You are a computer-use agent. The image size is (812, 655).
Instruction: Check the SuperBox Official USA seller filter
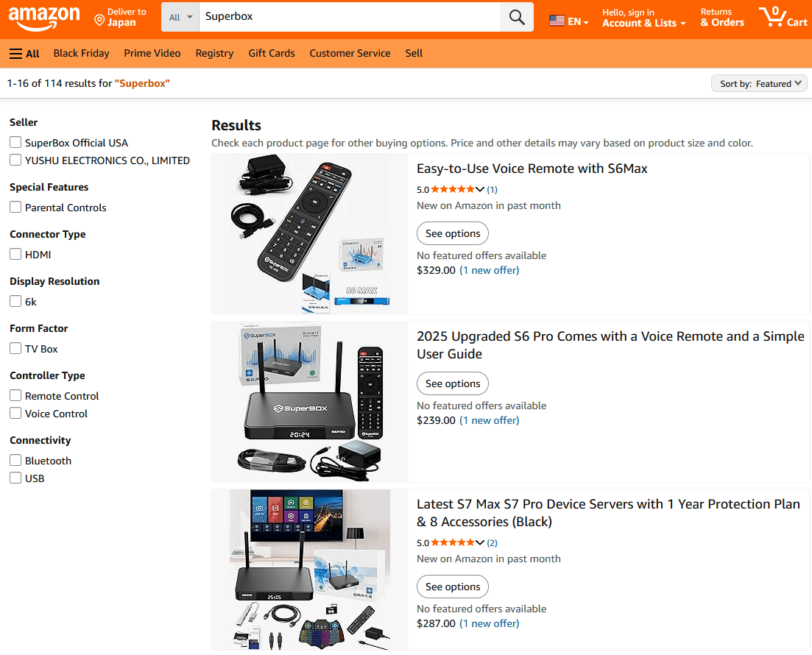coord(15,143)
